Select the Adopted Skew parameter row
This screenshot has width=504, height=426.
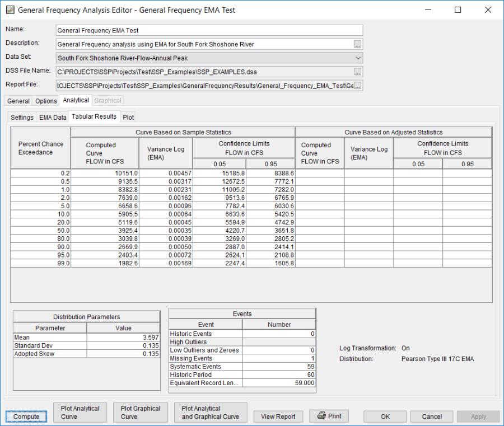86,354
